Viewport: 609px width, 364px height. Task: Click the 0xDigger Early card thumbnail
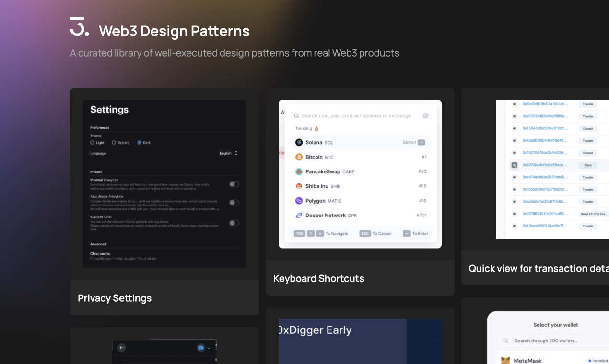360,341
